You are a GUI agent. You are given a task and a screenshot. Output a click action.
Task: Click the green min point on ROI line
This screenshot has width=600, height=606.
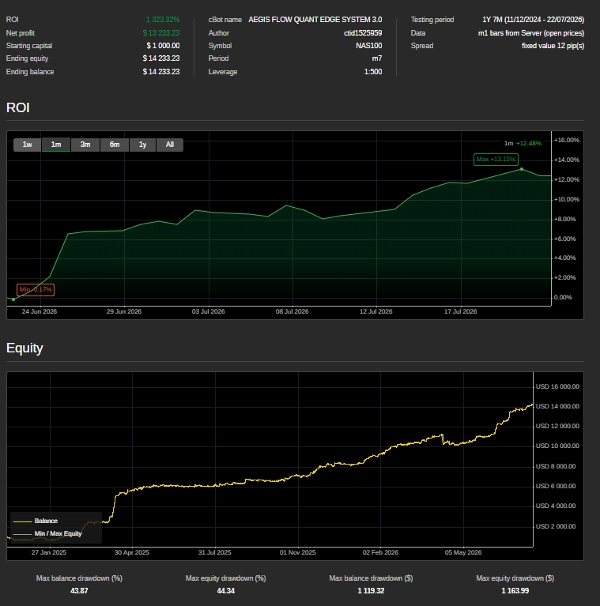pyautogui.click(x=14, y=299)
